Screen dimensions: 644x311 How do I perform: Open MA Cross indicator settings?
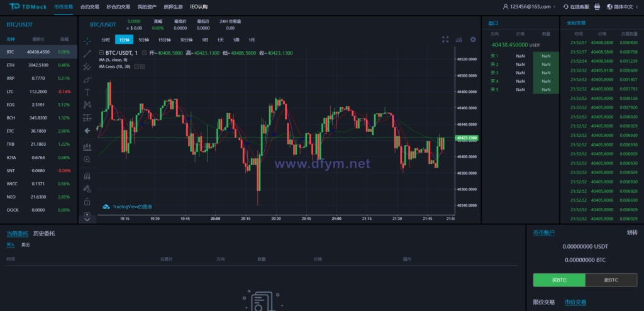[136, 66]
